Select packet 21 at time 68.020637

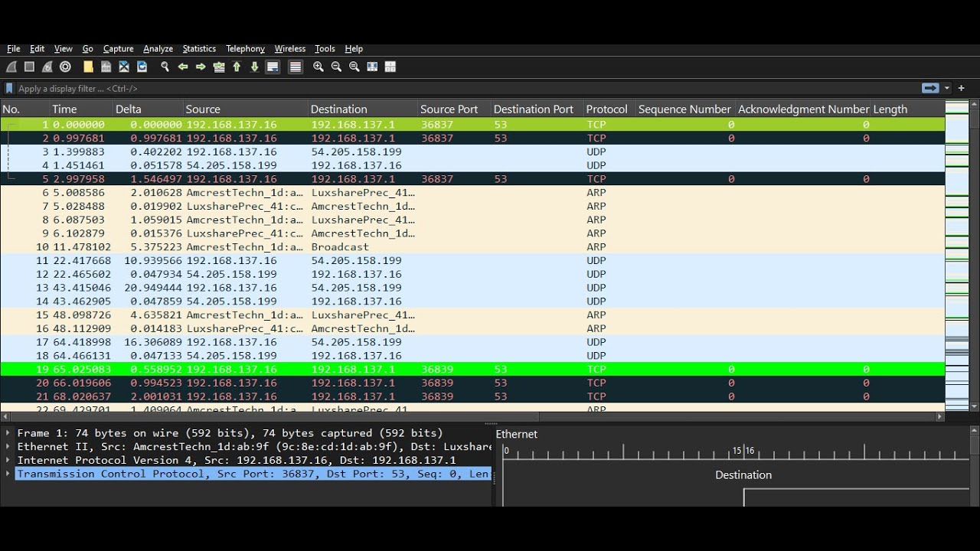click(472, 396)
